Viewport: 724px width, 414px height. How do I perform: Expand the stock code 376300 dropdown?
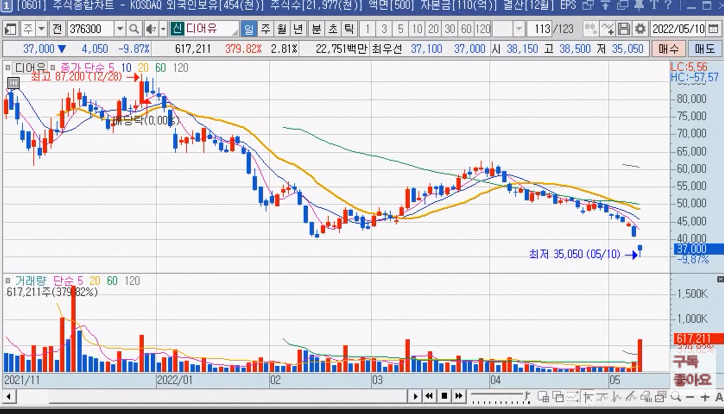pos(120,29)
